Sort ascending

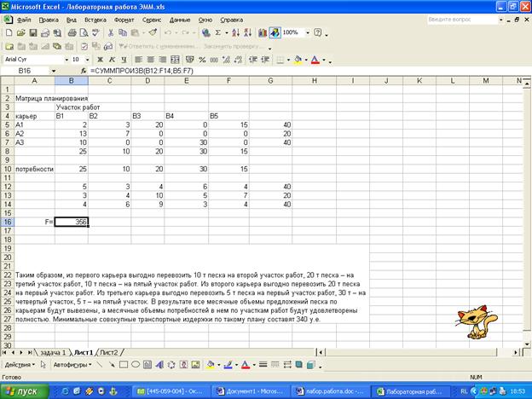(x=236, y=32)
